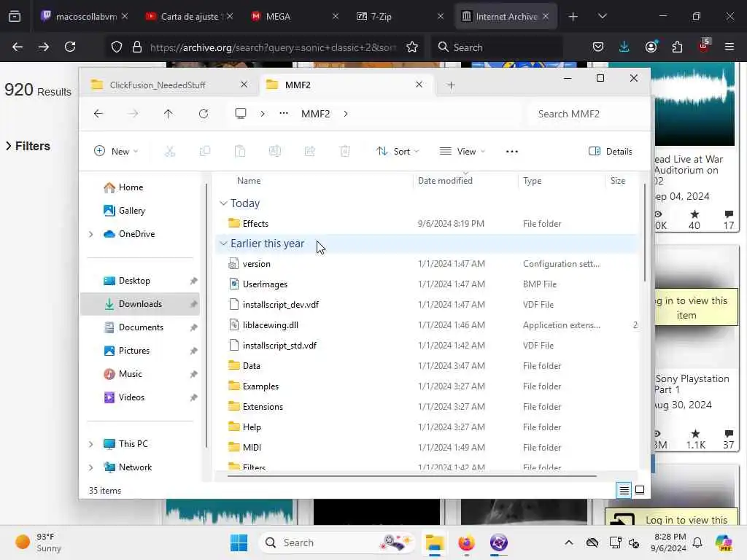Open Downloads in navigation pane
The height and width of the screenshot is (560, 747).
click(x=140, y=304)
